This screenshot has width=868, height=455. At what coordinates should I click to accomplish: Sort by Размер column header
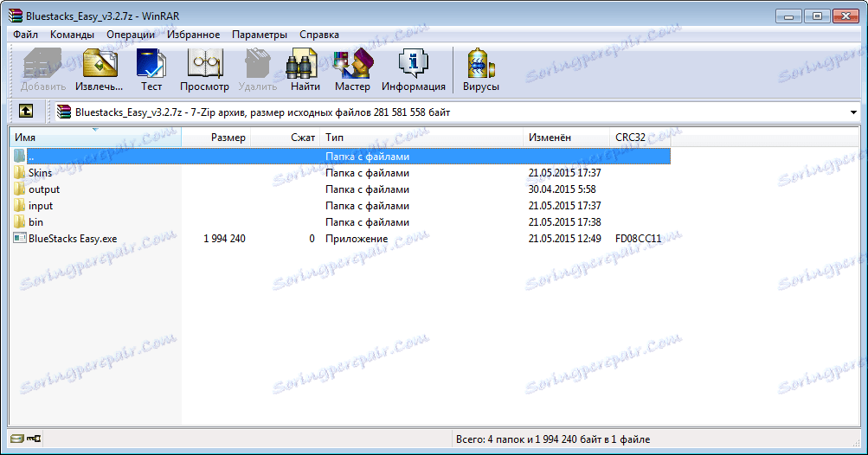click(x=215, y=138)
